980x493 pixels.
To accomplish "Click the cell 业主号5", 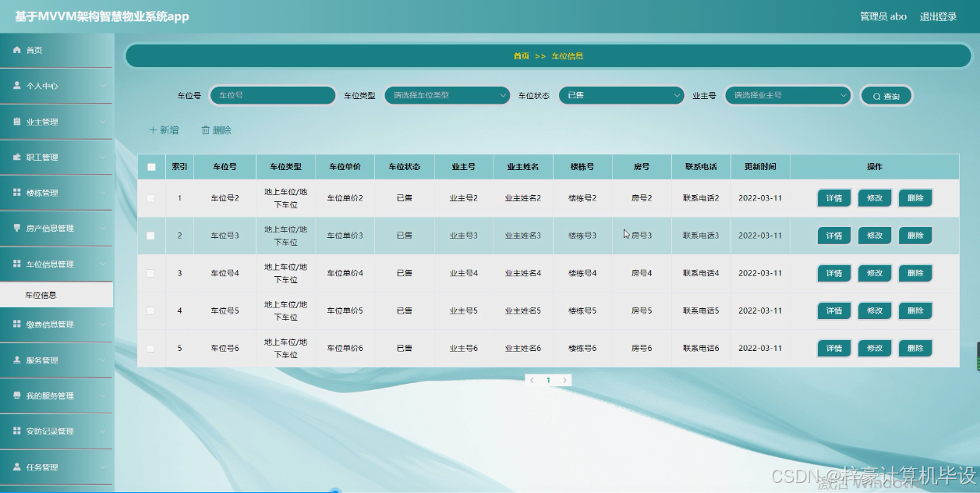I will pyautogui.click(x=464, y=310).
